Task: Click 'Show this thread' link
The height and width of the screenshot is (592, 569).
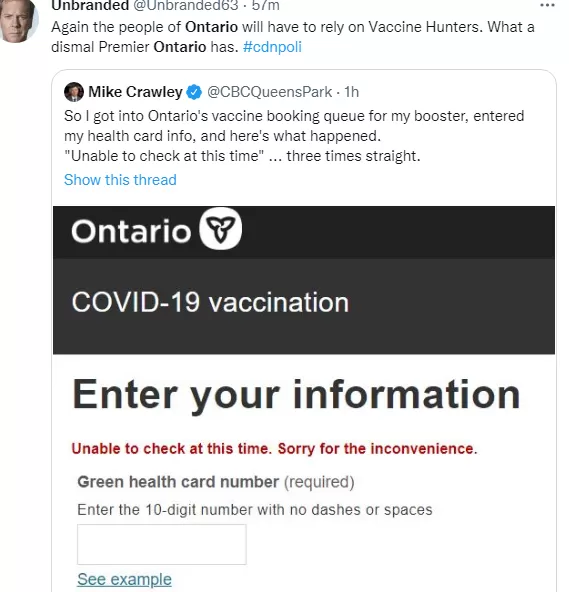Action: click(120, 180)
